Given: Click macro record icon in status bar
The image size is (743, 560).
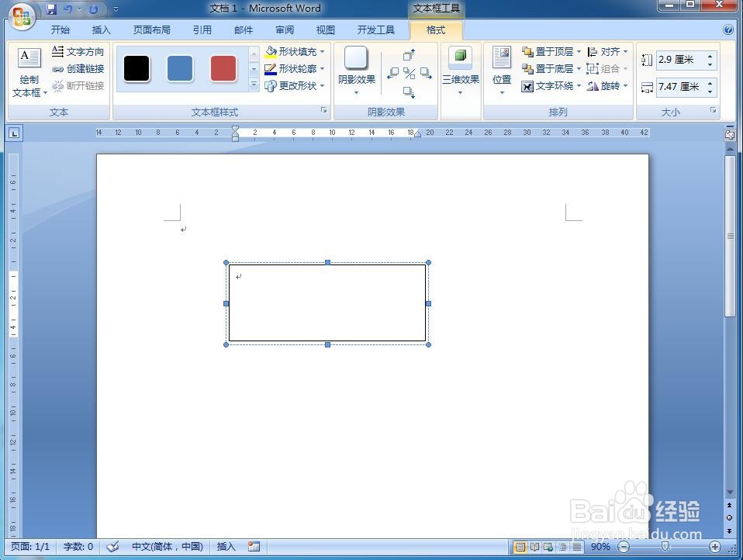Looking at the screenshot, I should [x=254, y=547].
